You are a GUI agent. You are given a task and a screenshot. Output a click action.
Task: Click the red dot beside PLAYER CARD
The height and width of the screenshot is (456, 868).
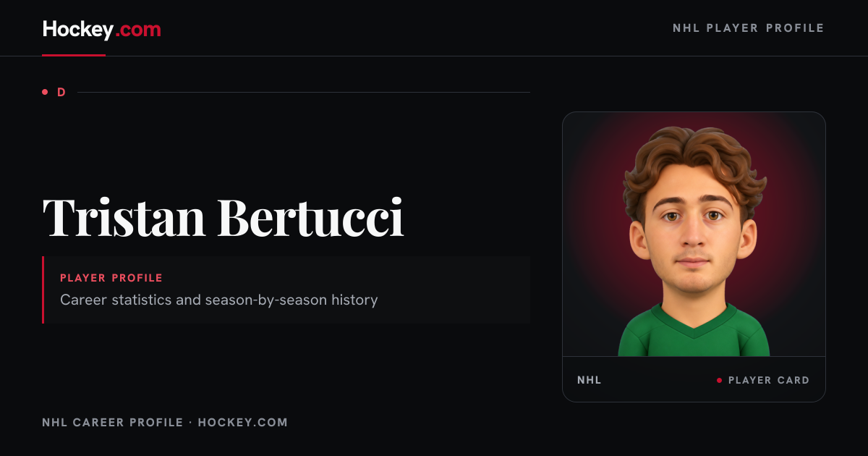pos(719,380)
